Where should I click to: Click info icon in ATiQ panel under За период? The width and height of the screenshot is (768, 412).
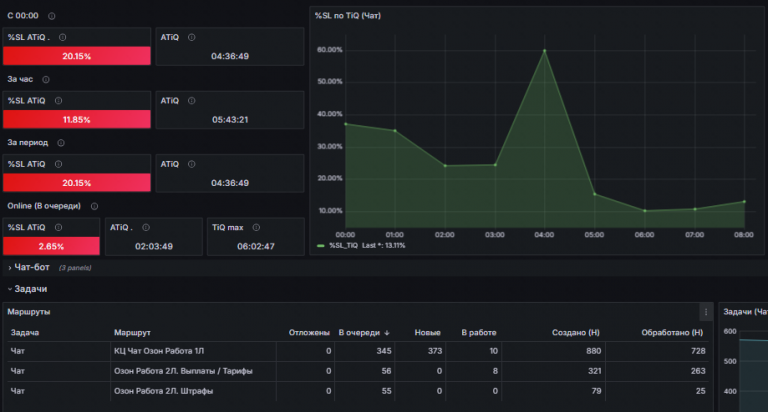click(192, 164)
